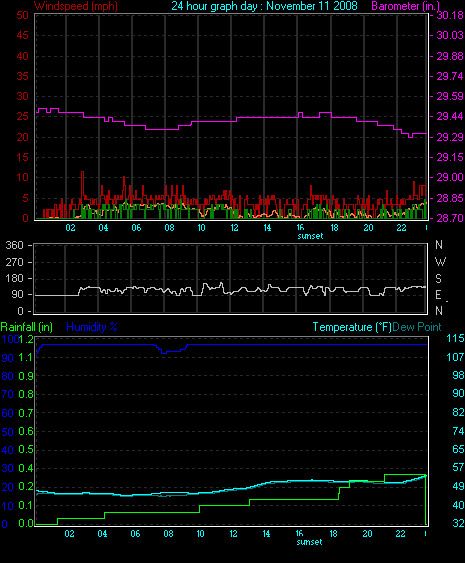Select rainfall axis value "1.2"

pyautogui.click(x=26, y=339)
